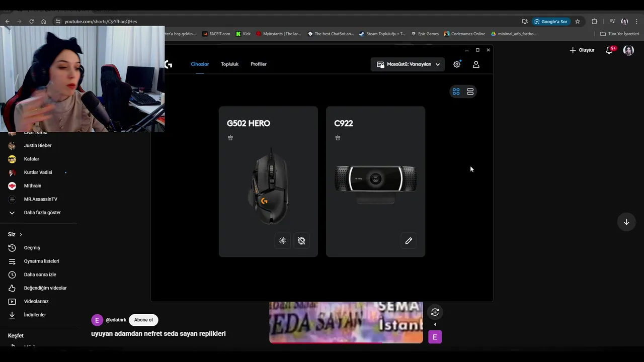Click the shop icon under C922

[338, 138]
